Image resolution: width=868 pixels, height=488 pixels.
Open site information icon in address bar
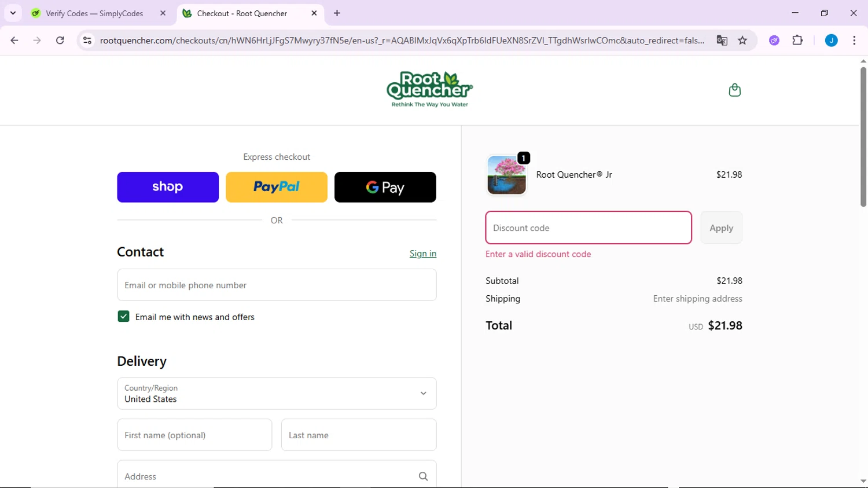click(87, 41)
